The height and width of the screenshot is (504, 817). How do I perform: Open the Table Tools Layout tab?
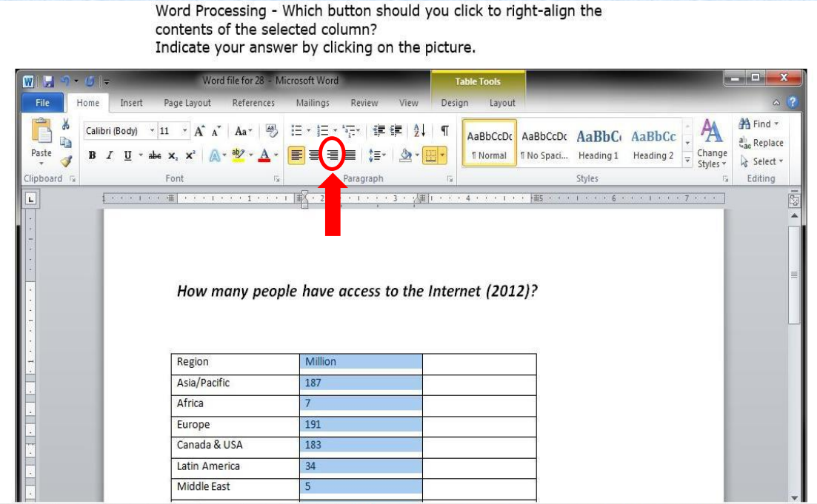(502, 103)
